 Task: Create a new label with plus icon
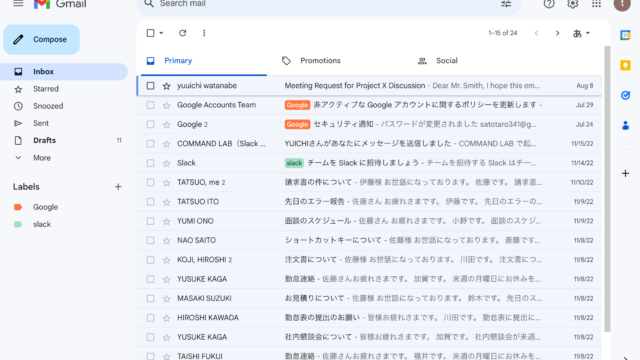tap(118, 187)
